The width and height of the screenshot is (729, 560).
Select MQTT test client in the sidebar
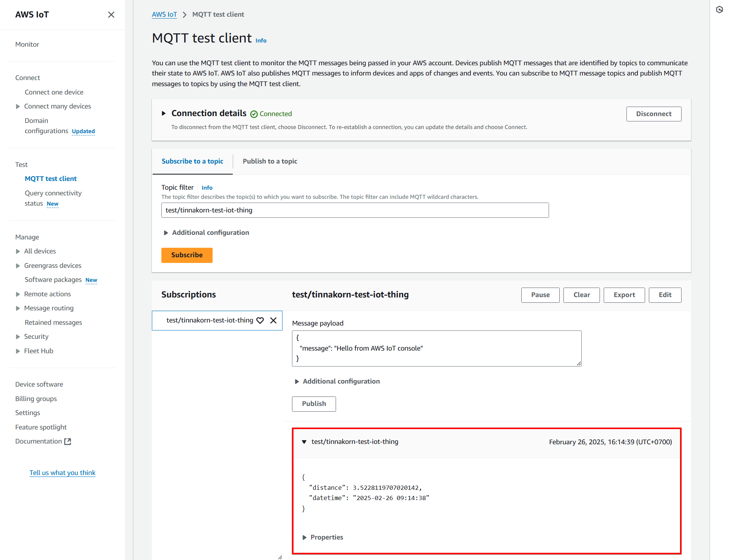click(50, 179)
